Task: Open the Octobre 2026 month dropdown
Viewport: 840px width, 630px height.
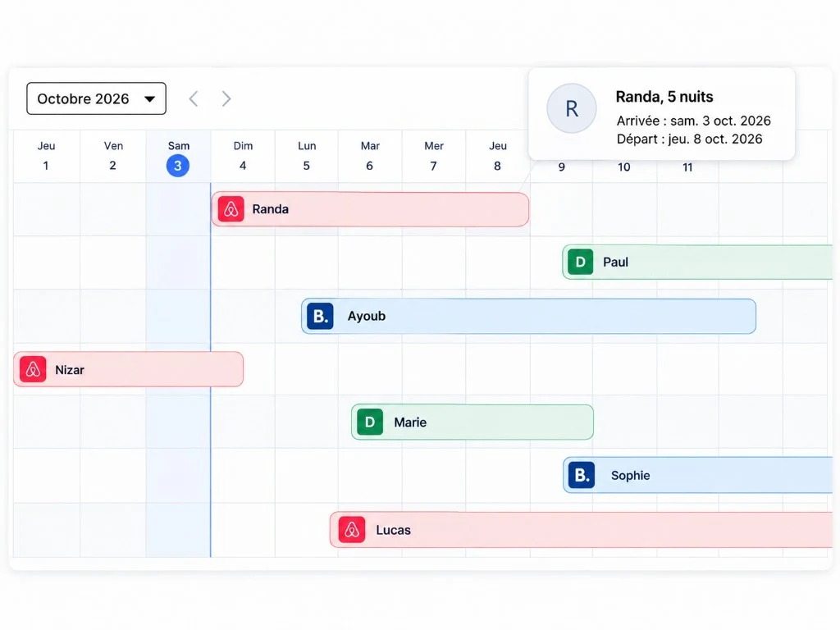Action: coord(97,98)
